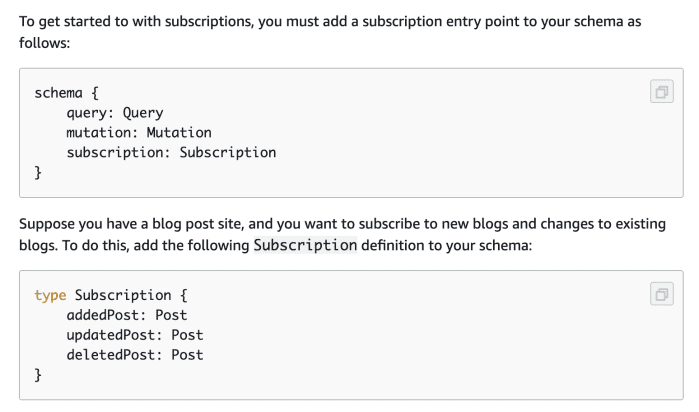This screenshot has height=412, width=699.
Task: Click the "To get started" intro text
Action: coord(68,21)
